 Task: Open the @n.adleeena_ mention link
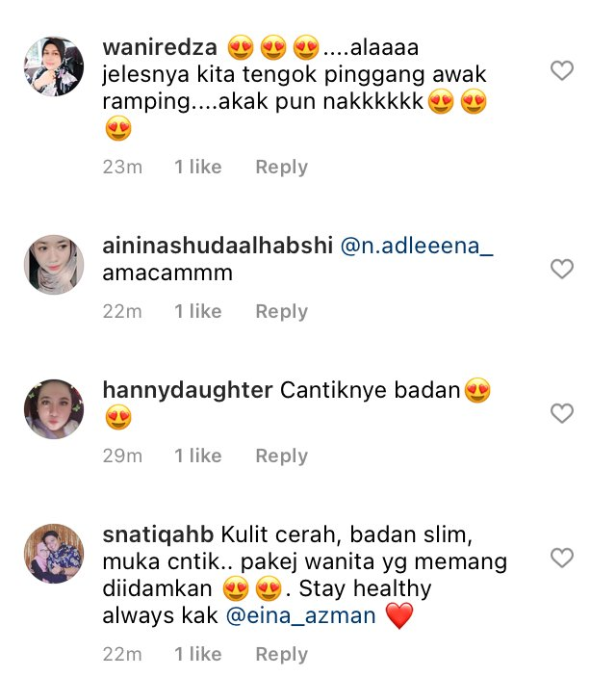point(417,246)
